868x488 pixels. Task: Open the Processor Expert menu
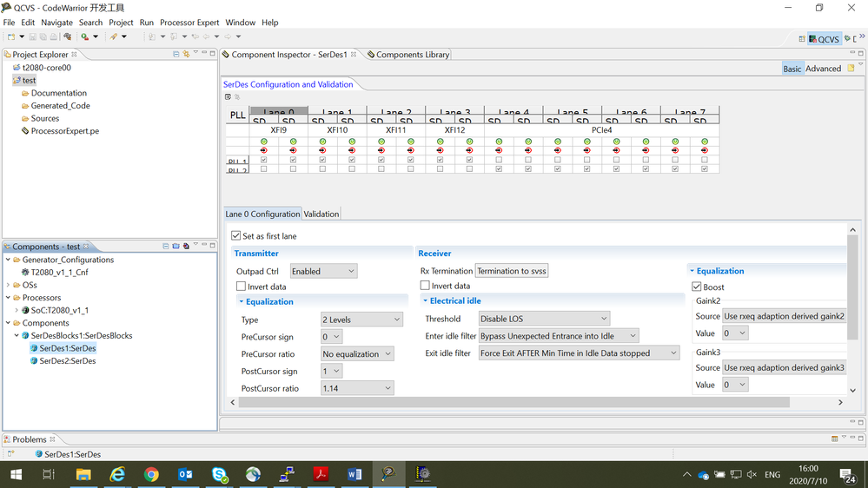point(189,23)
